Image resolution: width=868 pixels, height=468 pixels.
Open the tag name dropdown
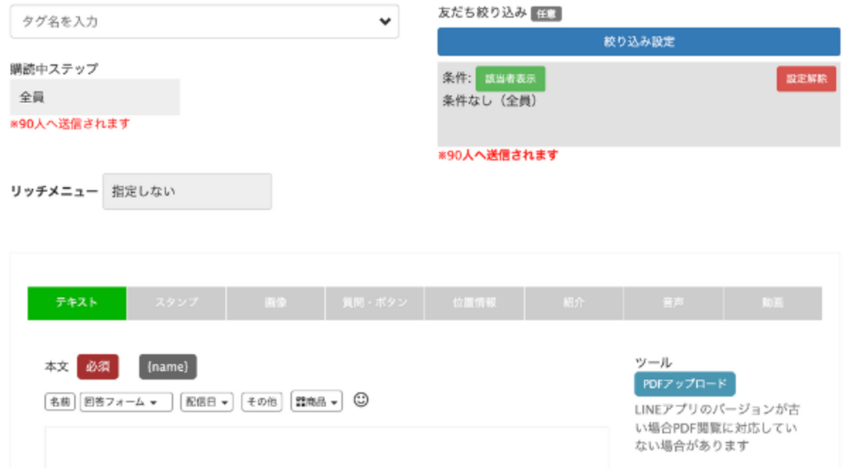(x=204, y=22)
